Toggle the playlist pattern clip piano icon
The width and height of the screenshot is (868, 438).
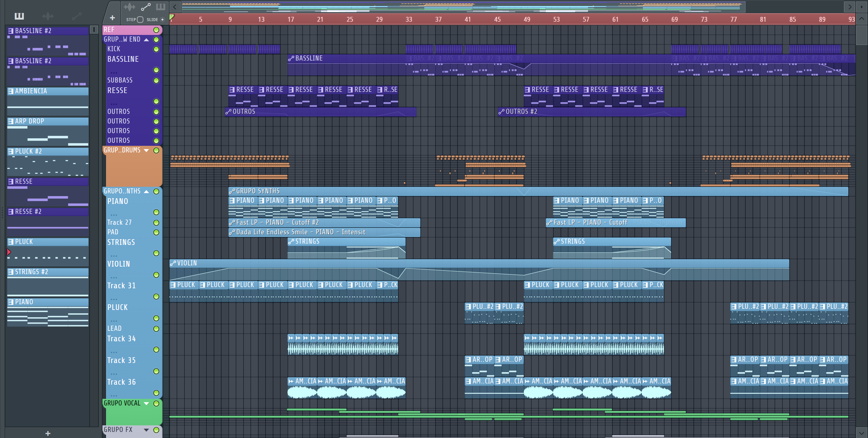tap(160, 7)
